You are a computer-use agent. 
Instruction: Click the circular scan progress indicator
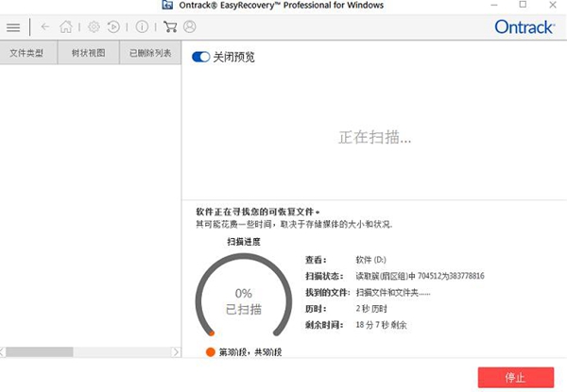[x=242, y=300]
